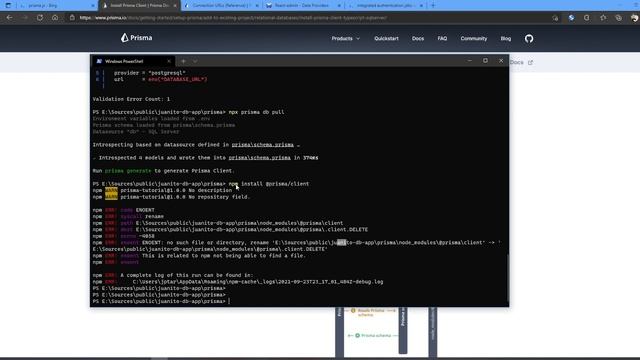
Task: Open the GitHub icon link in the Prisma navbar
Action: [529, 38]
